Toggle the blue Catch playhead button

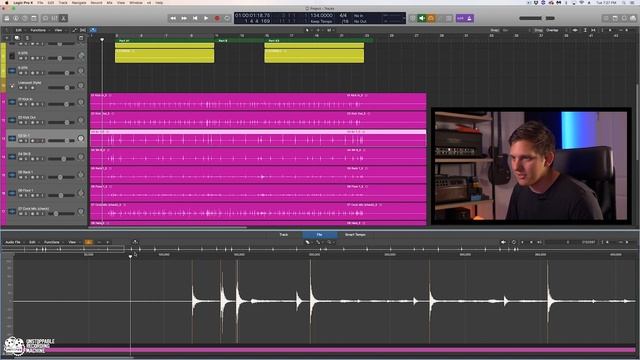93,30
